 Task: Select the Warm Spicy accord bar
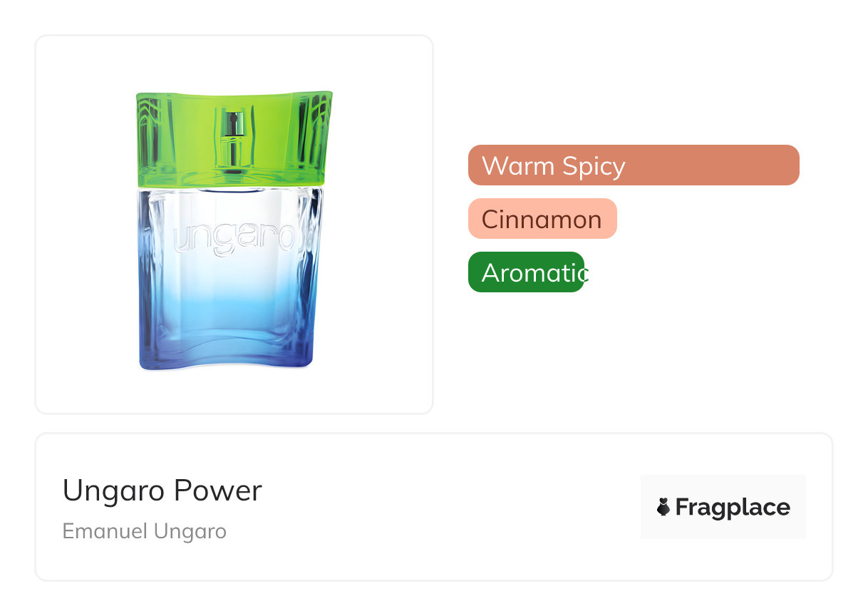(x=634, y=165)
